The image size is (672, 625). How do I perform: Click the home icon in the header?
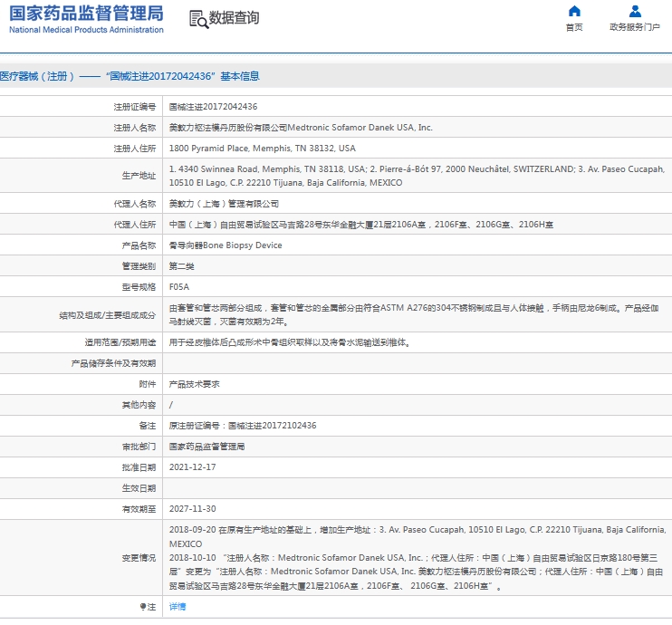click(574, 12)
